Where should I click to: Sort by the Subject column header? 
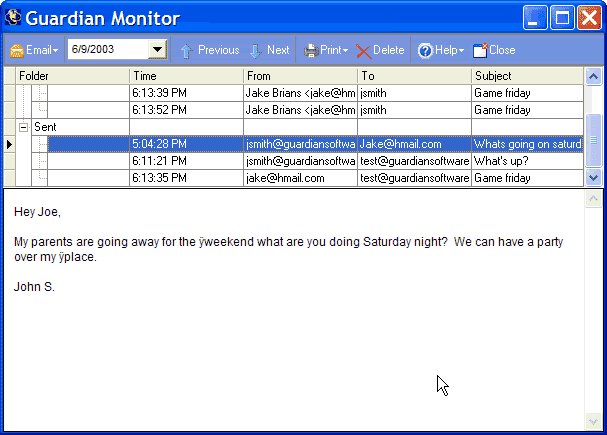point(527,76)
